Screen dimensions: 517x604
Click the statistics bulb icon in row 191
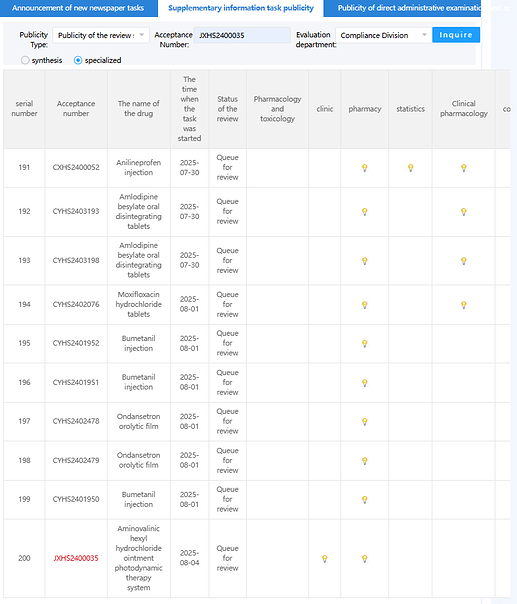coord(410,168)
